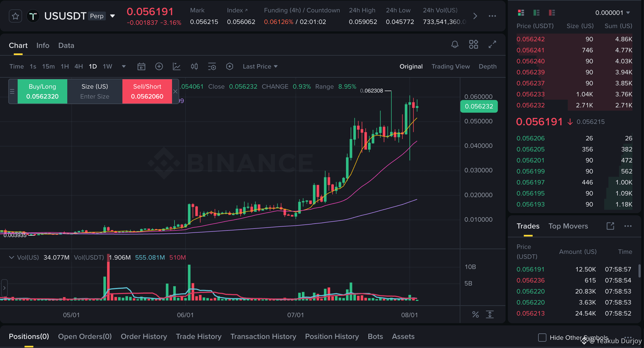Viewport: 644px width, 348px height.
Task: Click the trades list scrollbar
Action: (639, 271)
